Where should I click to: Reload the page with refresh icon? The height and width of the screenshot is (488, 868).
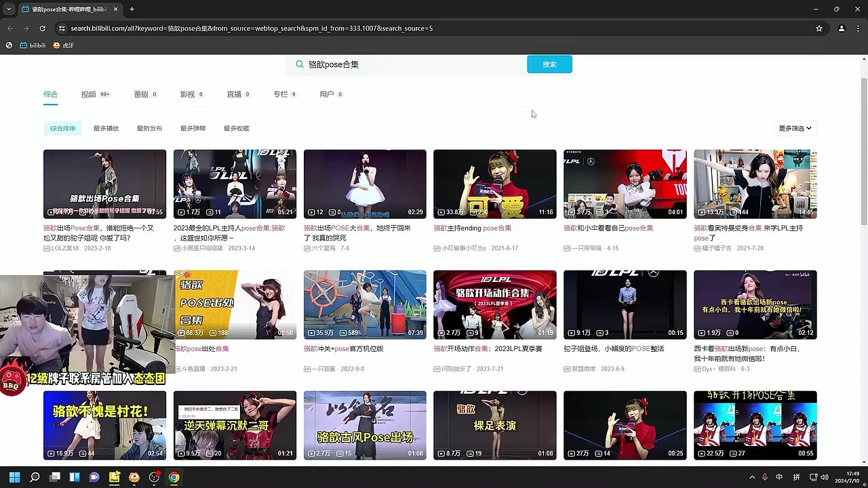coord(42,28)
